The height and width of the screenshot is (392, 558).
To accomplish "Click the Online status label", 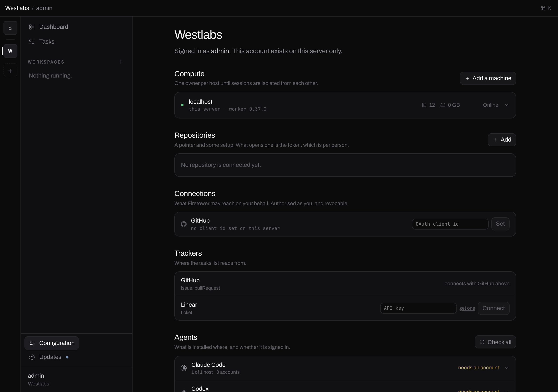I will tap(490, 105).
